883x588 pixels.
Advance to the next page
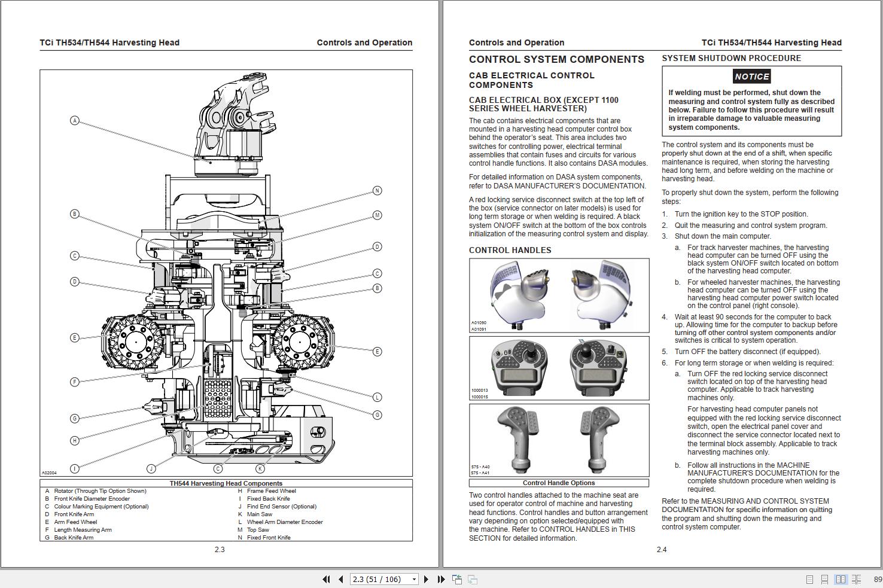point(426,580)
